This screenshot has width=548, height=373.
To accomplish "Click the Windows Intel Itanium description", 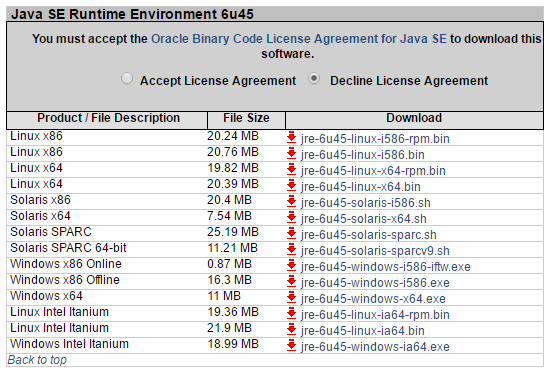I will (69, 344).
